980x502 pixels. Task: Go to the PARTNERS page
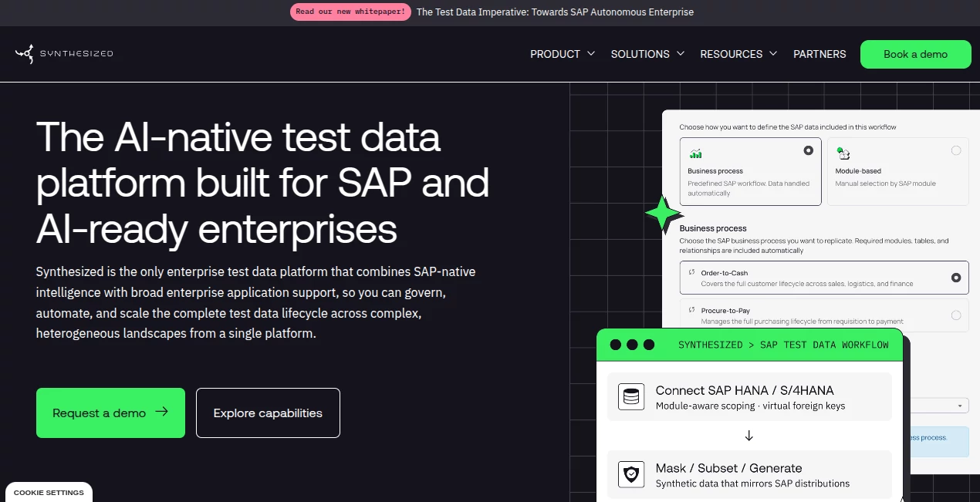(x=819, y=54)
